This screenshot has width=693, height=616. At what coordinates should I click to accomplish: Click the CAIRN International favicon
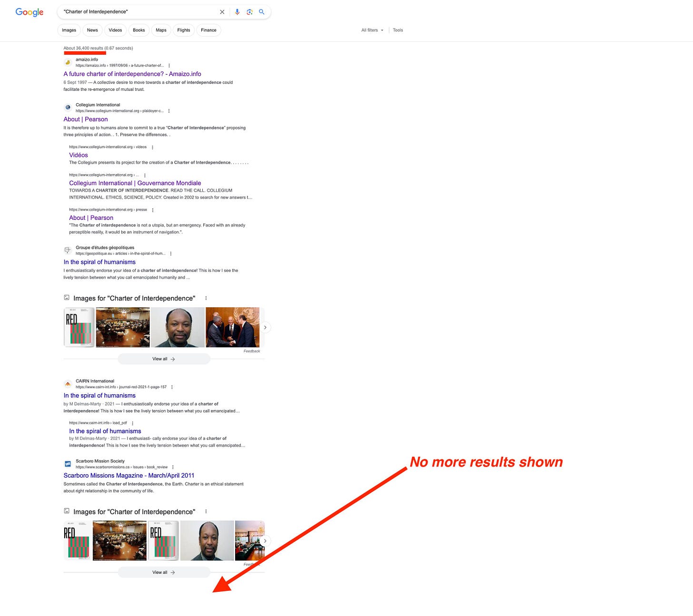pos(68,384)
